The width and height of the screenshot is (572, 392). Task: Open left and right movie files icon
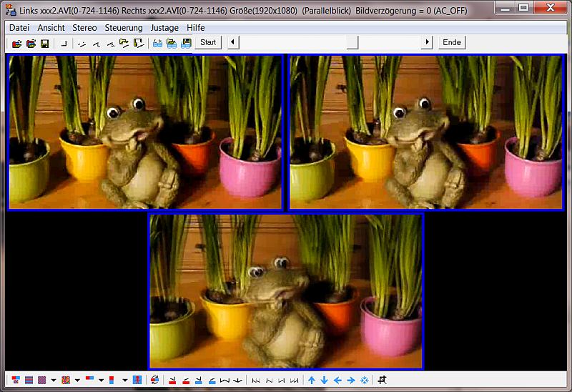[16, 44]
